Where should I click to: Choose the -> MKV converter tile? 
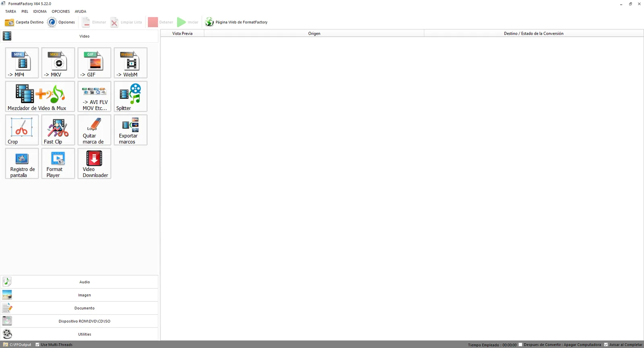coord(58,63)
